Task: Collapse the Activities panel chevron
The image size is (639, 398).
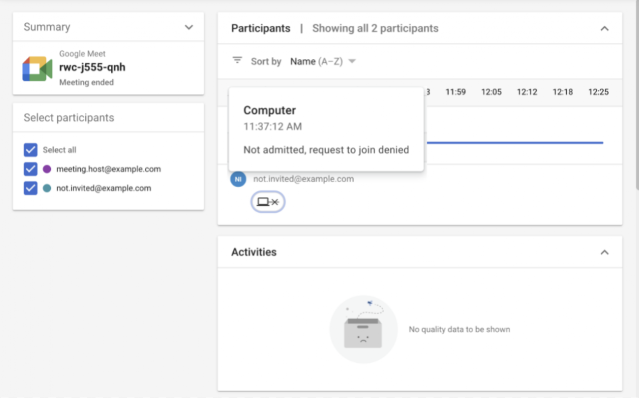Action: pyautogui.click(x=604, y=253)
